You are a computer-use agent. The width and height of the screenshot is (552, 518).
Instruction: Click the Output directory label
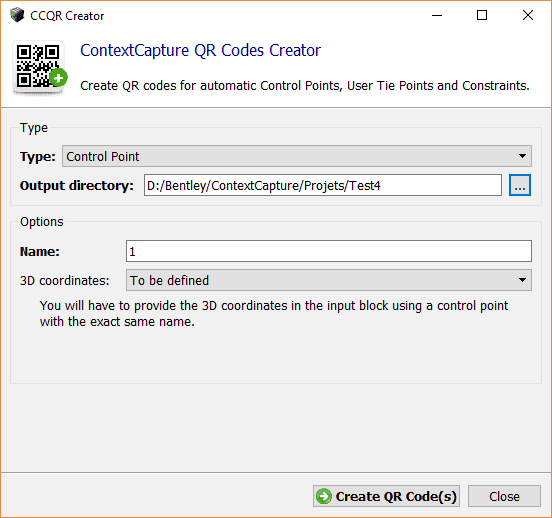coord(76,186)
